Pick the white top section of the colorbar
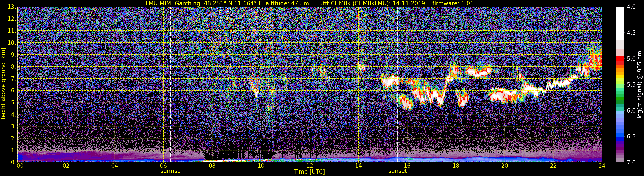The image size is (644, 176). [620, 24]
